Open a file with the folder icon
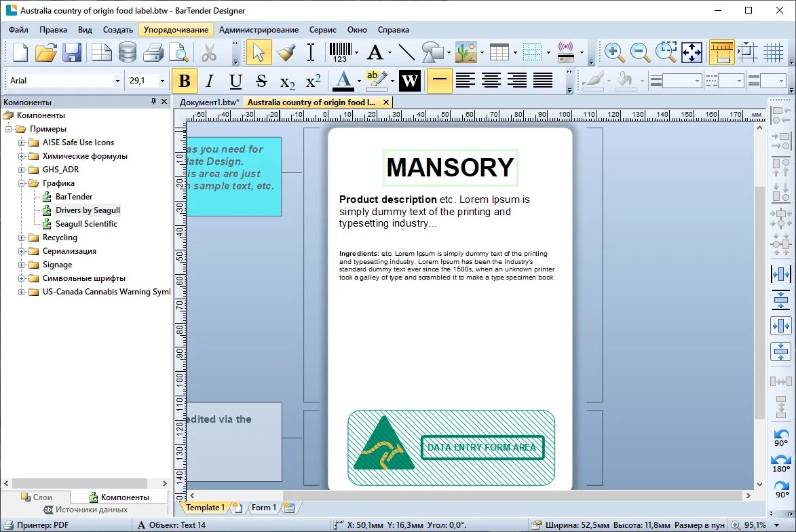The image size is (796, 532). [46, 52]
